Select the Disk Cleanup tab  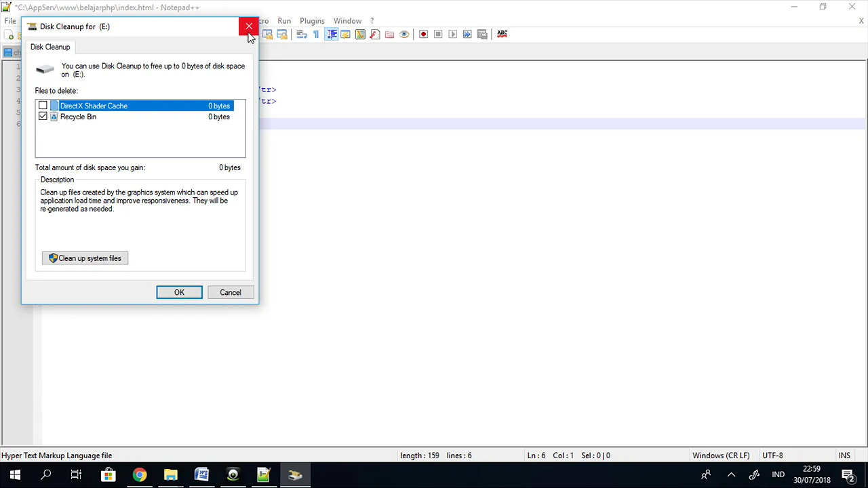pyautogui.click(x=50, y=47)
